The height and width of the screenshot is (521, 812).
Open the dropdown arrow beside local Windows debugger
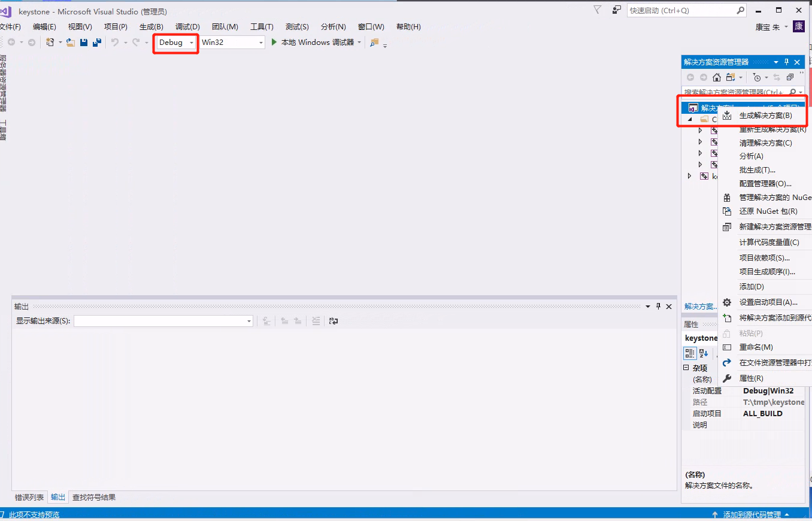tap(359, 43)
